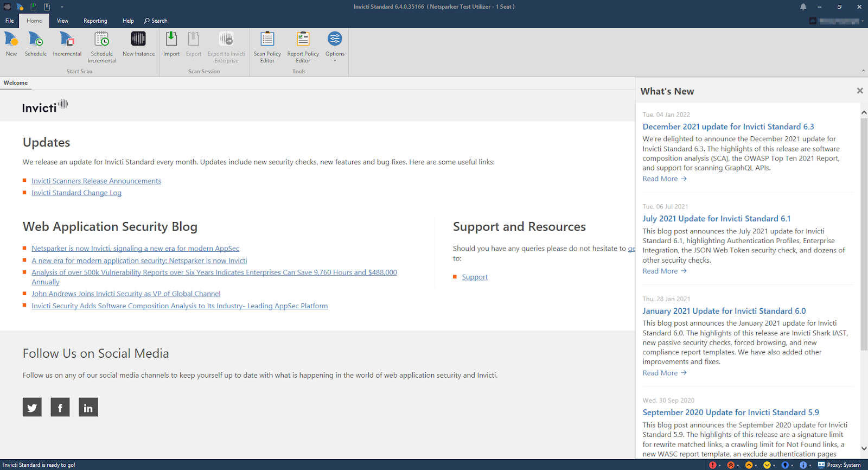Open September 2020 Update for Invicti Standard 5.9

tap(731, 412)
